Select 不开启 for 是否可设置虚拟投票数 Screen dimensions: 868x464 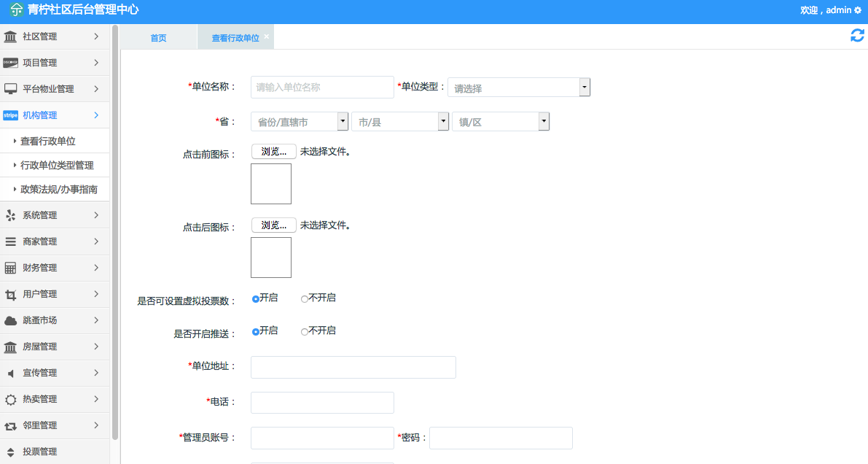[x=304, y=299]
